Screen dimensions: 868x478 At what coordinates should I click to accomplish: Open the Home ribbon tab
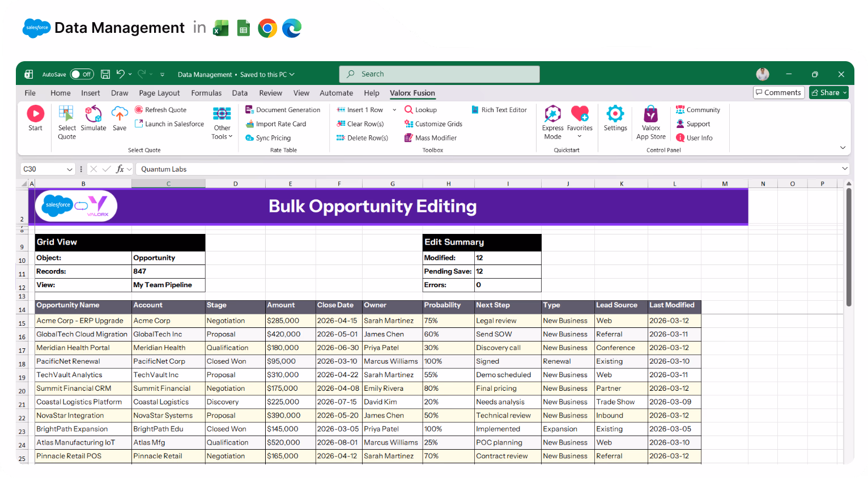click(61, 93)
